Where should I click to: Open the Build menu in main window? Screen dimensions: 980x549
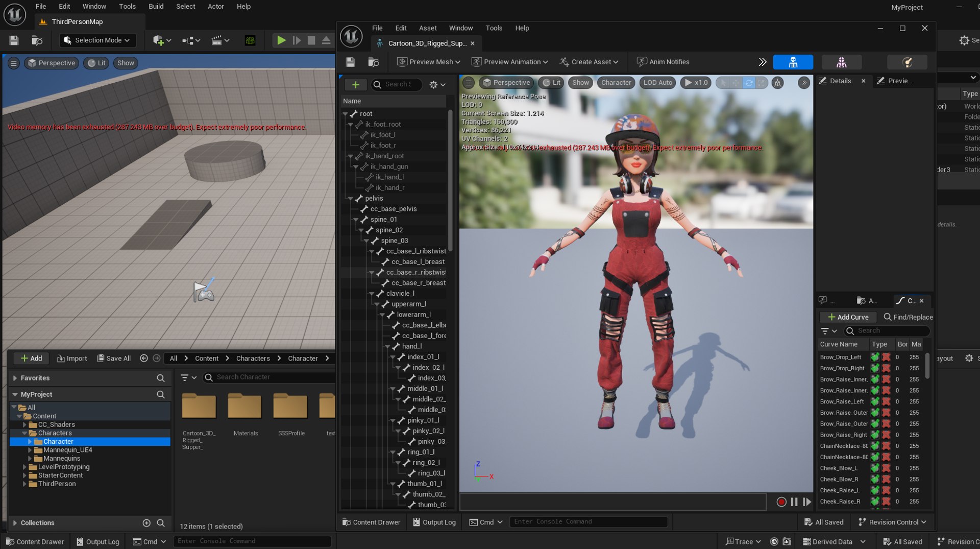coord(156,6)
